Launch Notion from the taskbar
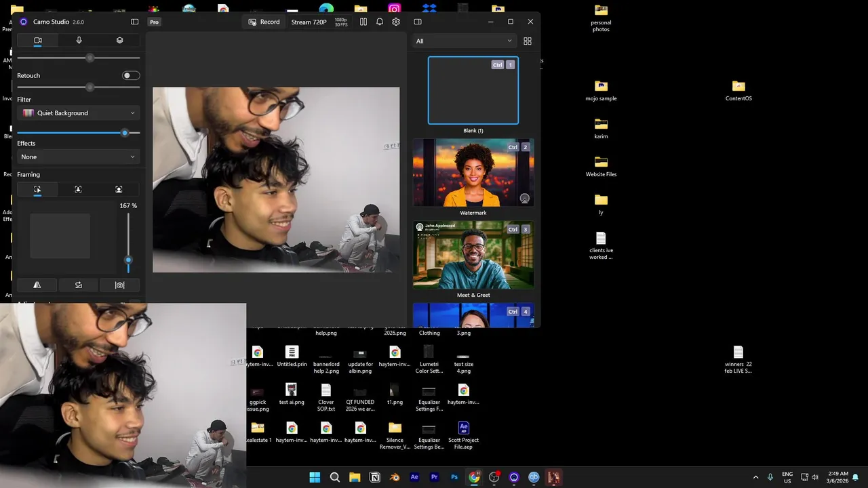This screenshot has height=488, width=868. (375, 477)
